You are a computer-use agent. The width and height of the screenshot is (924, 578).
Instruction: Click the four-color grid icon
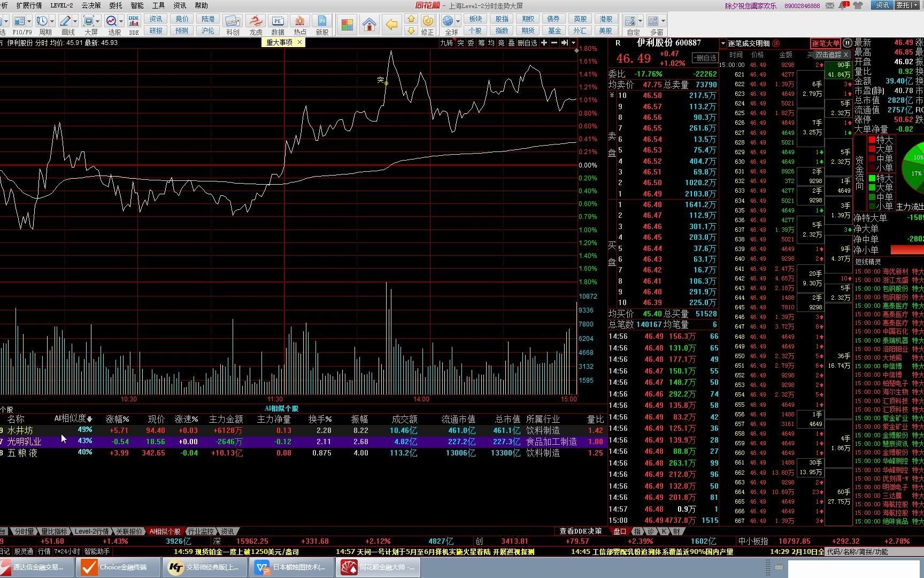click(x=347, y=25)
